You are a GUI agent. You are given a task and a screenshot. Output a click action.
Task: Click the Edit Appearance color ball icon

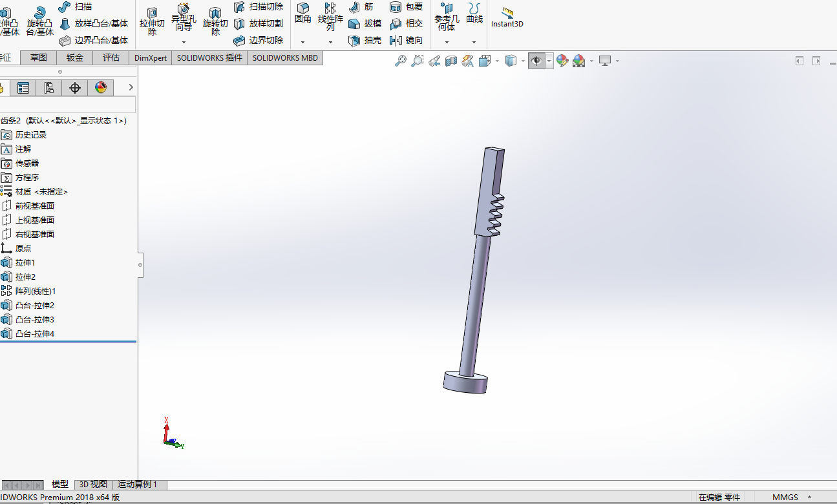(x=562, y=61)
